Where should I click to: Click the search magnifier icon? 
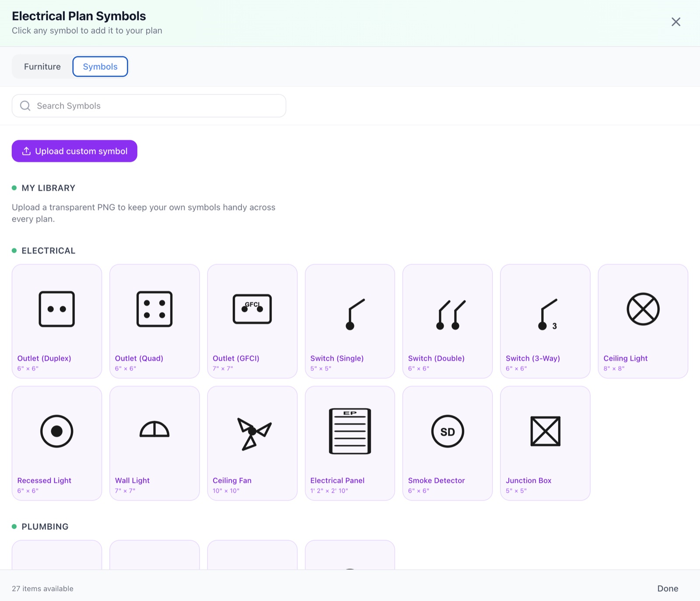[x=25, y=106]
